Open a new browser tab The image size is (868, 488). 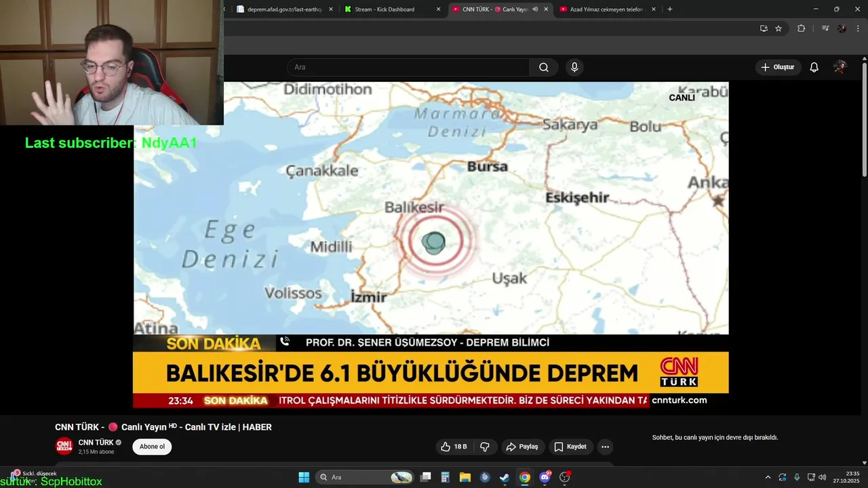click(x=670, y=9)
